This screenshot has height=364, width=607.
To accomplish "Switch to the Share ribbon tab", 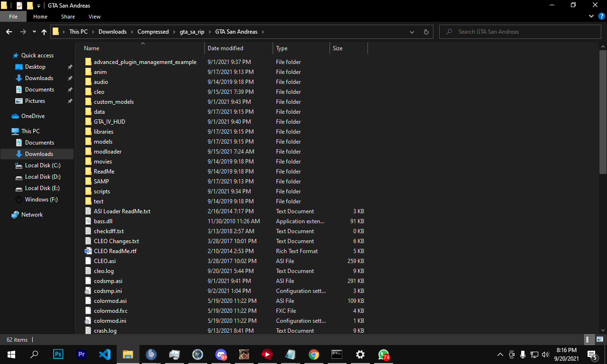I will pos(68,17).
